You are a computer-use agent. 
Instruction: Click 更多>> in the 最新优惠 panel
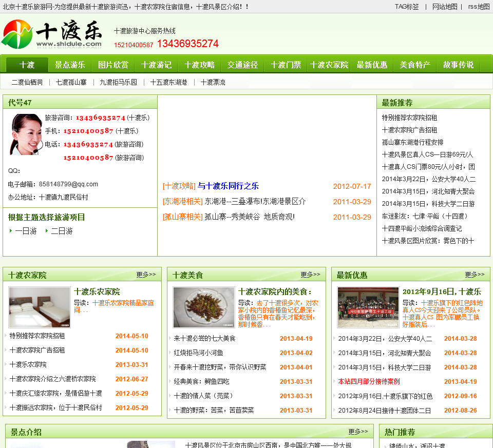[475, 275]
